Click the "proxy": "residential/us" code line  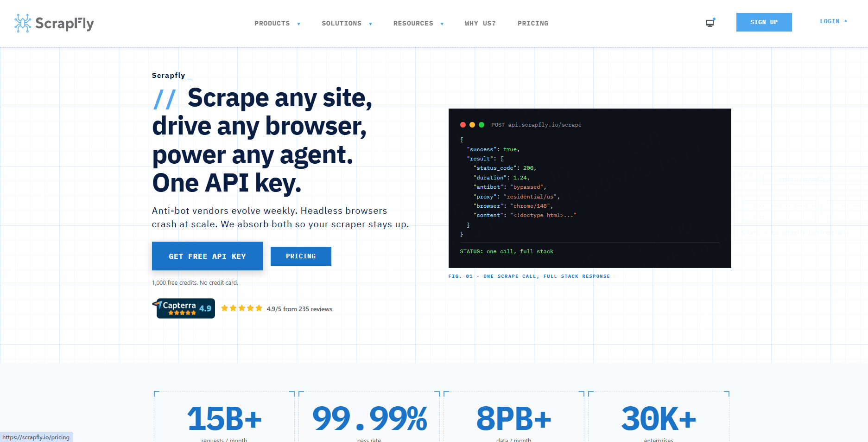click(517, 197)
